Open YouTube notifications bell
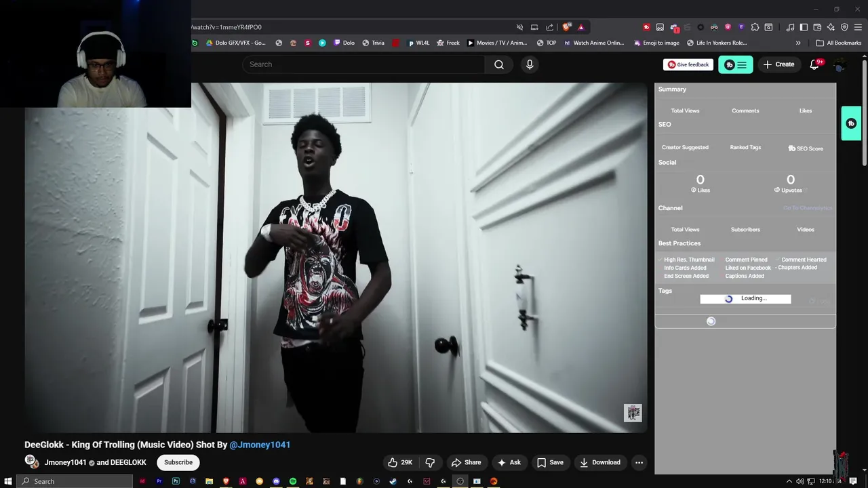Image resolution: width=868 pixels, height=488 pixels. pos(814,64)
